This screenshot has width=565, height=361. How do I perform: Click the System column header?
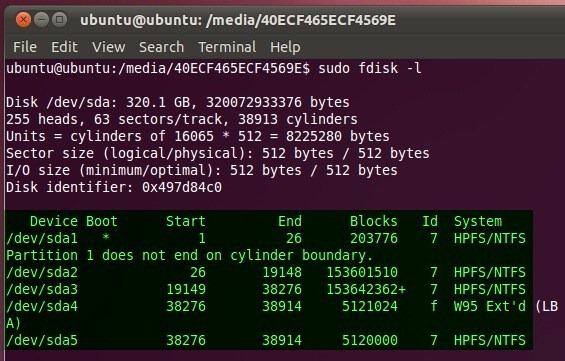478,221
